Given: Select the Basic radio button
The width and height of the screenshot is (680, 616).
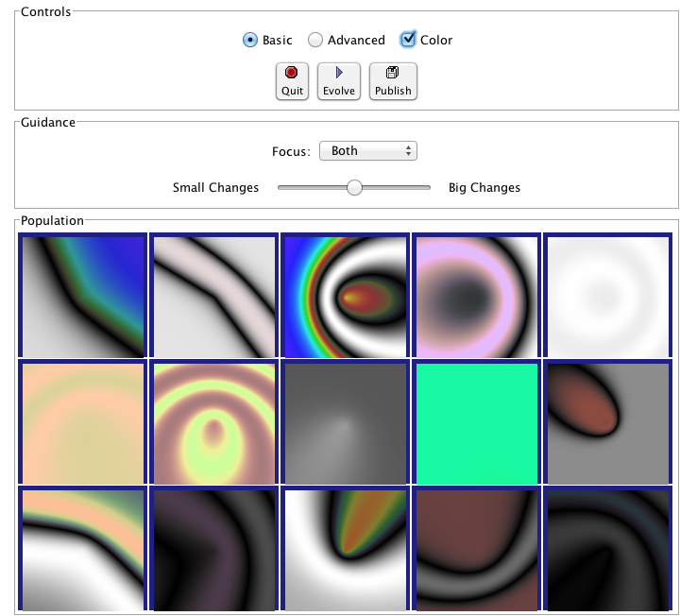Looking at the screenshot, I should (x=249, y=40).
